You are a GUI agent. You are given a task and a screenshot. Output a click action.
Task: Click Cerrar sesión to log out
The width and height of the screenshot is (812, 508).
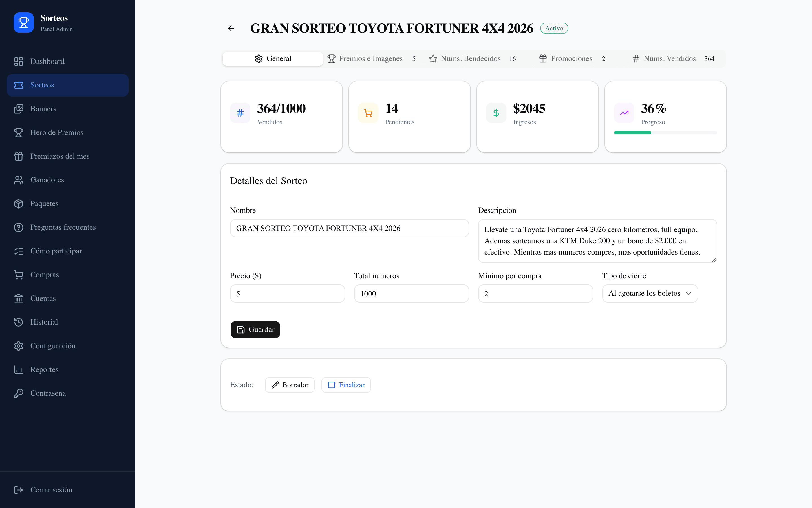click(x=67, y=490)
